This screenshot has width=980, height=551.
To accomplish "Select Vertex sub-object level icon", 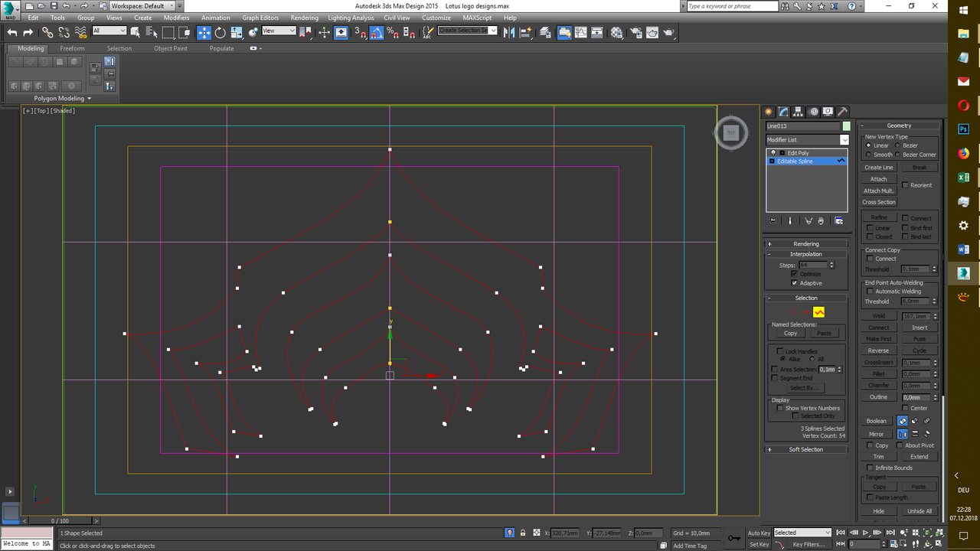I will 796,312.
